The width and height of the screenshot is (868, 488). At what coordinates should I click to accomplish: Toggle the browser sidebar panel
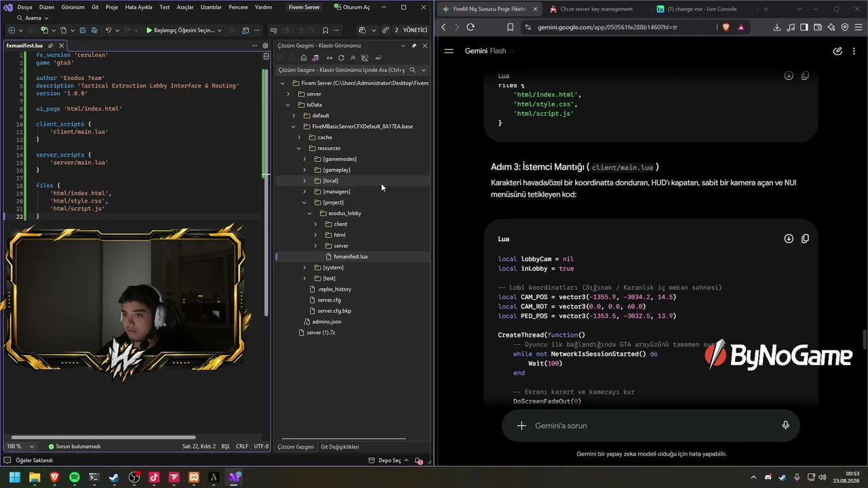tap(804, 27)
